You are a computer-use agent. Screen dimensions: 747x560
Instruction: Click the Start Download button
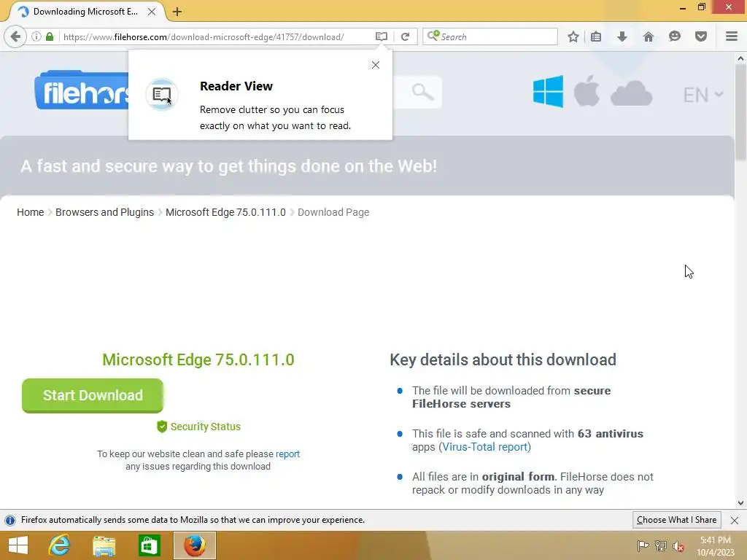click(93, 395)
